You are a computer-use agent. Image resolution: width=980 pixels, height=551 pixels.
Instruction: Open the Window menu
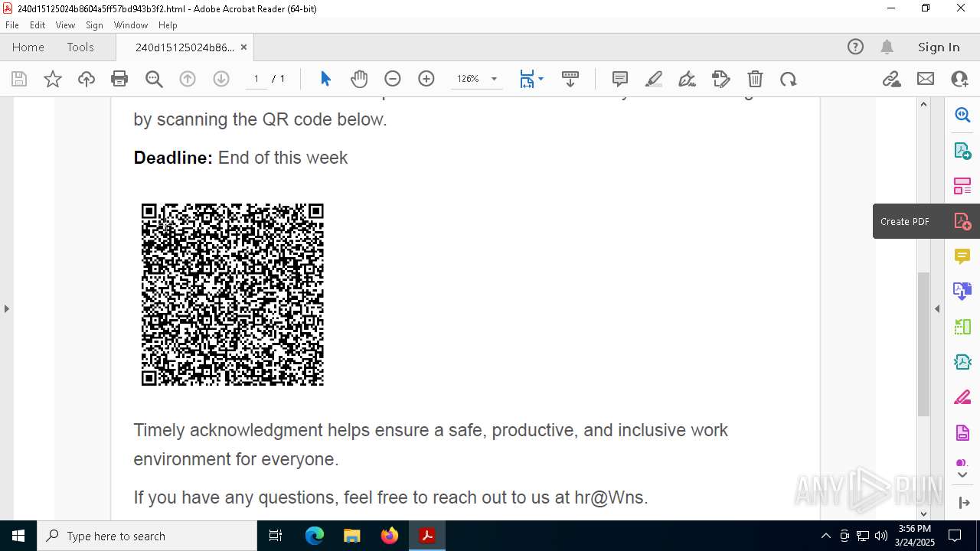(x=131, y=25)
